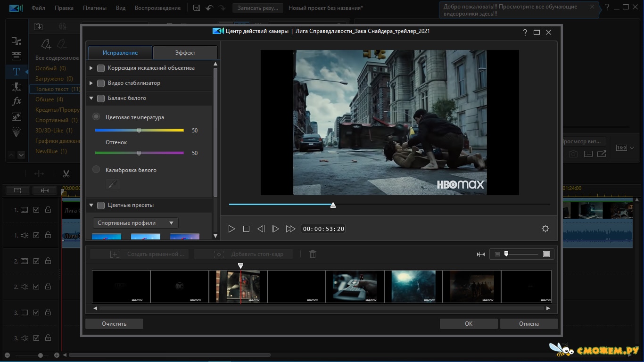Click the DC logo frame in the filmstrip
Screen dimensions: 644x362
coord(180,287)
